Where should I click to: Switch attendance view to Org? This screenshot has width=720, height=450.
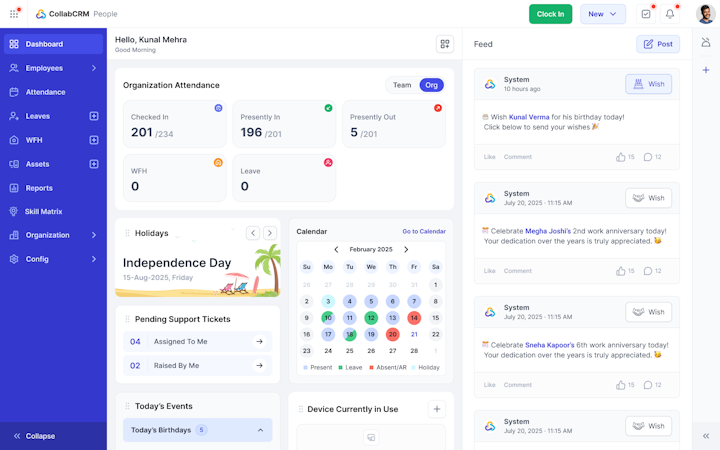431,85
